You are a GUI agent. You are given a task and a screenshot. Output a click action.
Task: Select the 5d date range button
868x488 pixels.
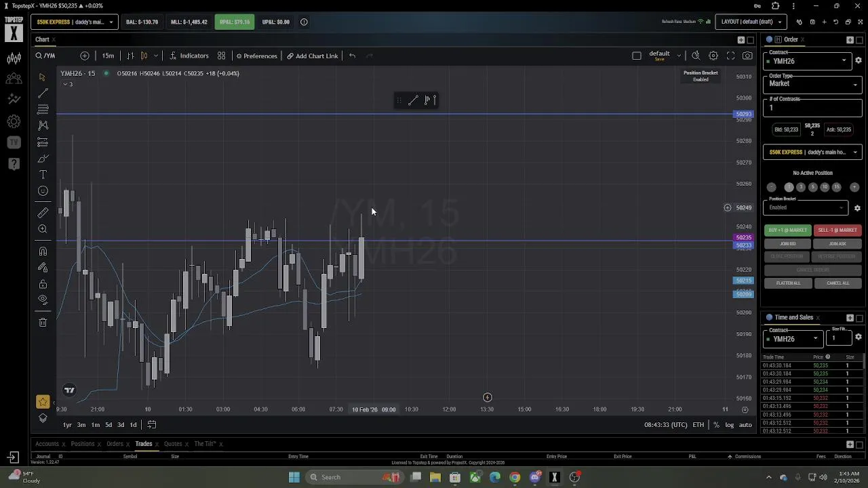pyautogui.click(x=108, y=425)
